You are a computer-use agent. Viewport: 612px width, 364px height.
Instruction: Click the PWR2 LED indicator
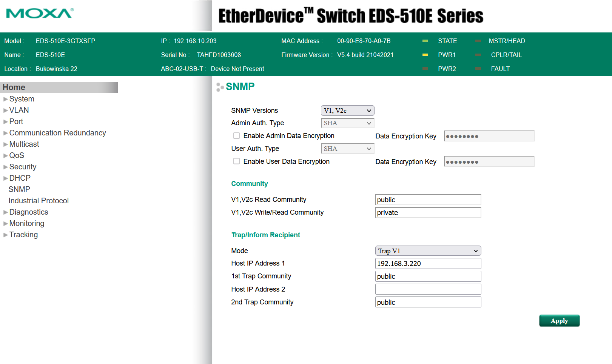coord(425,69)
